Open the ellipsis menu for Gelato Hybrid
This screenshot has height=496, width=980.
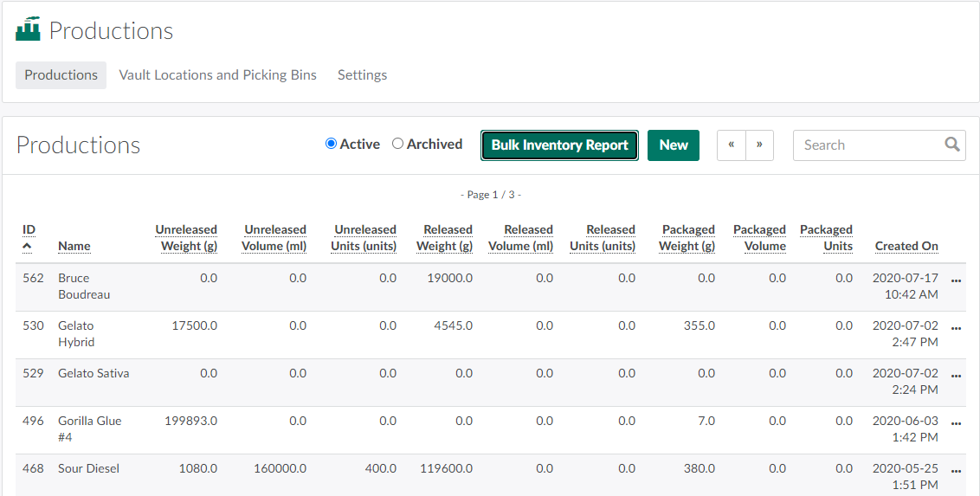click(x=956, y=328)
